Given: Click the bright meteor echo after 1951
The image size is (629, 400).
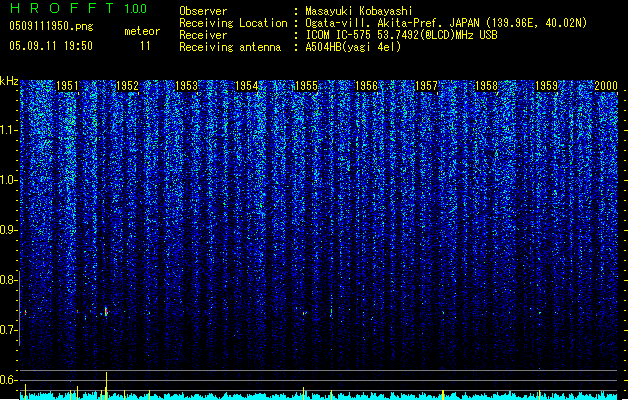Looking at the screenshot, I should tap(106, 312).
